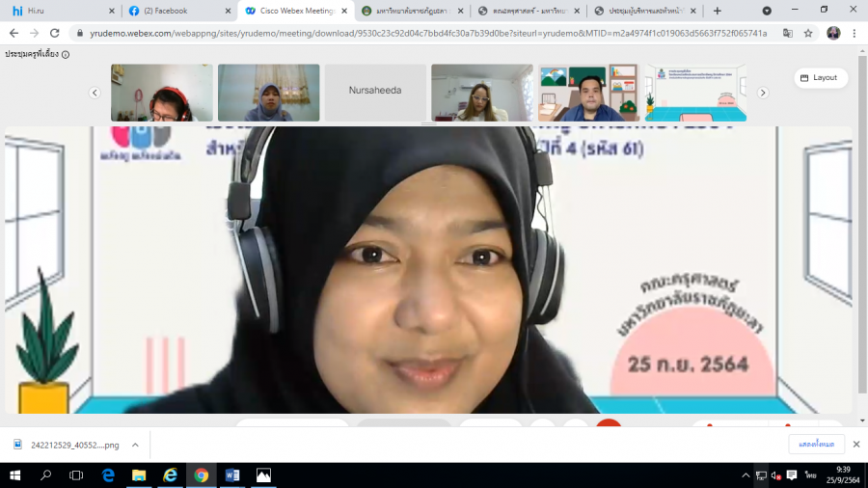
Task: Select the Nursaheeda participant tile
Action: click(x=375, y=91)
